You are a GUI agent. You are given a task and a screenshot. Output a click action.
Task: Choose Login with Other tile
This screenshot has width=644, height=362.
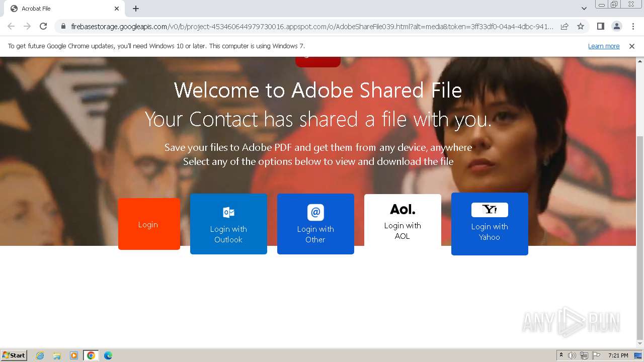(x=315, y=224)
